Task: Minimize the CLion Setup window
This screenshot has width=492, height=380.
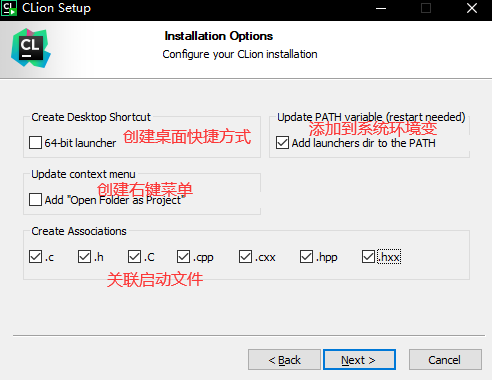Action: point(381,8)
